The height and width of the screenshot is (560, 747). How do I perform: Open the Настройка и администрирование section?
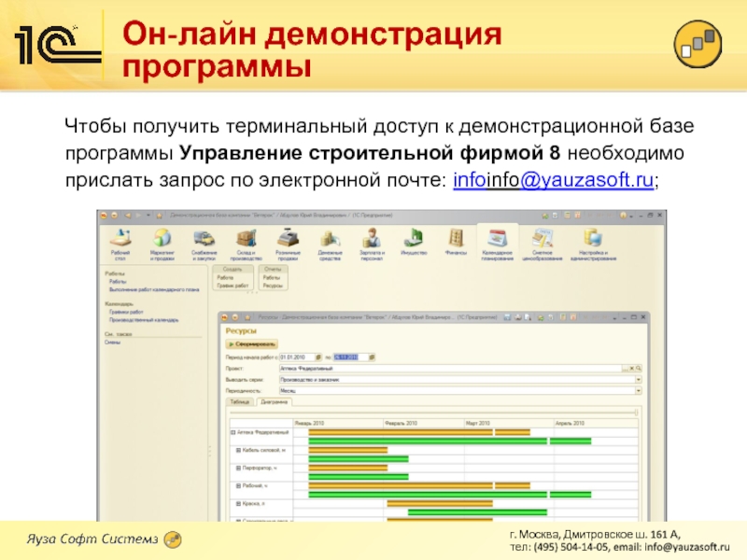click(593, 244)
